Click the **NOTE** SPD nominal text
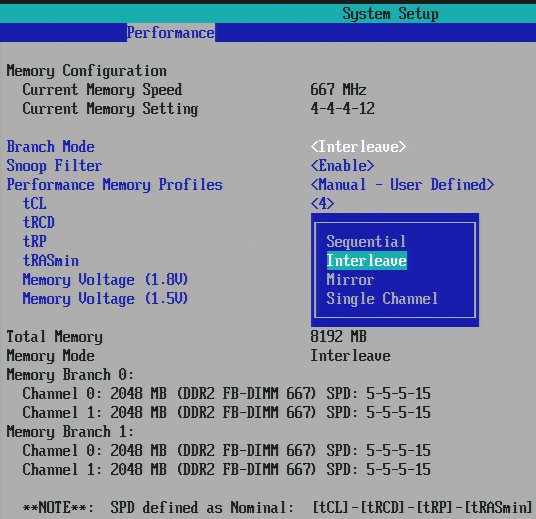The width and height of the screenshot is (536, 519). coord(278,507)
